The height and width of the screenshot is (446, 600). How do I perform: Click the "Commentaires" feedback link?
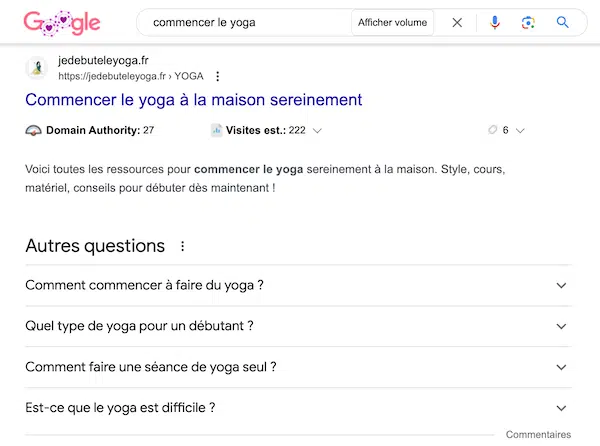pos(538,435)
